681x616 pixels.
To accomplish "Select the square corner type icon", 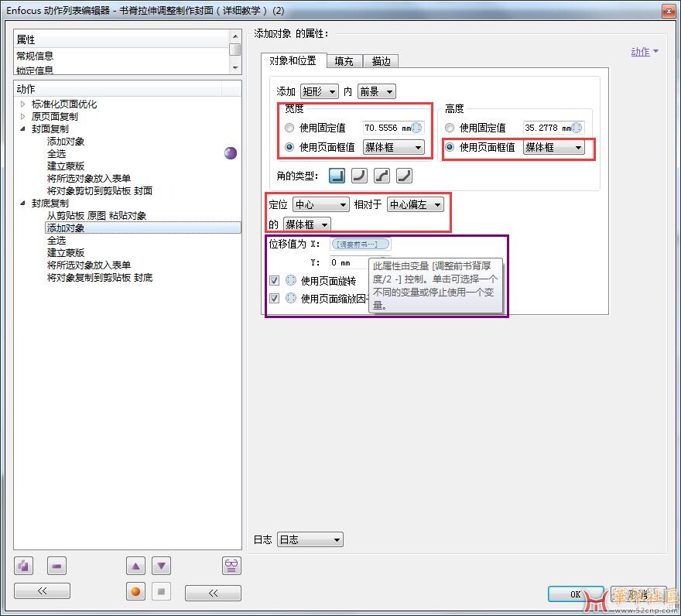I will [337, 176].
